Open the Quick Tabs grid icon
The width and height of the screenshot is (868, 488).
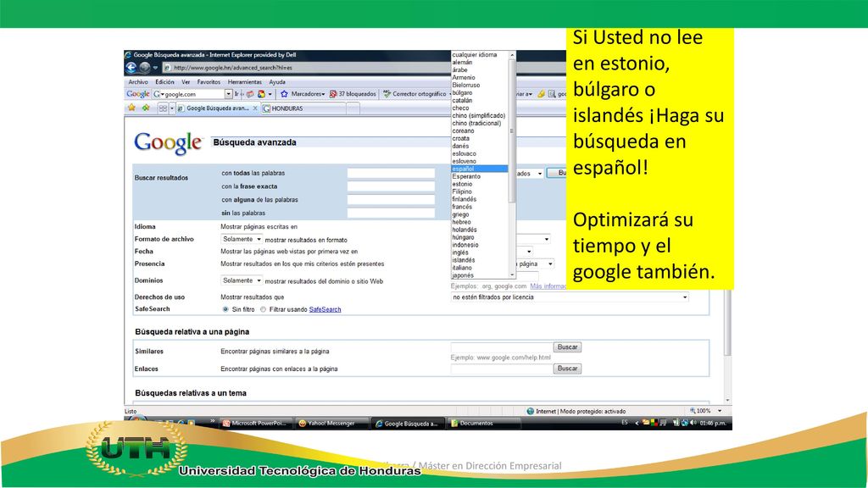[x=163, y=108]
